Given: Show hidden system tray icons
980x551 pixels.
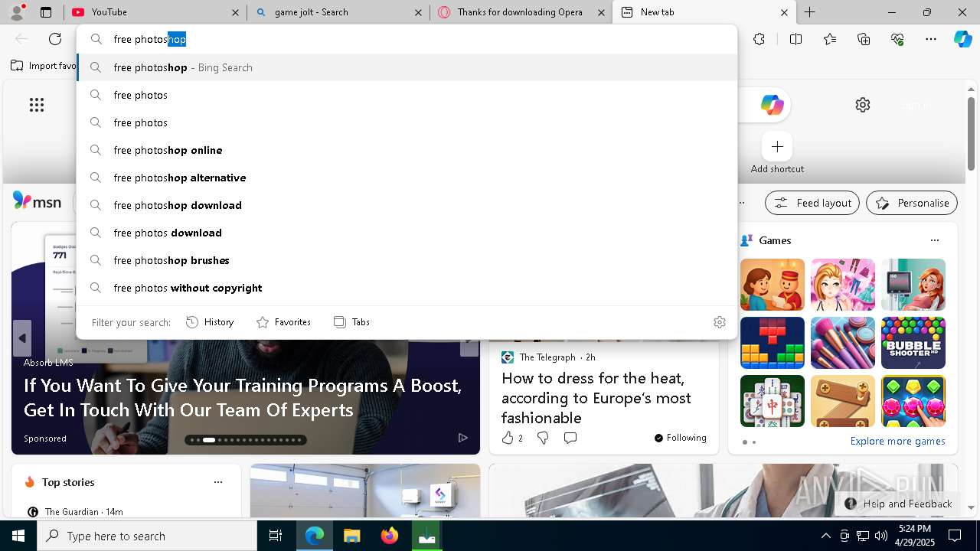Looking at the screenshot, I should click(x=825, y=536).
